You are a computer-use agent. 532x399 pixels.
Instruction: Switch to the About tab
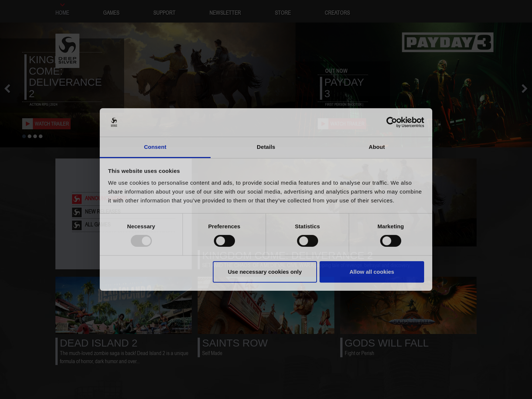377,147
